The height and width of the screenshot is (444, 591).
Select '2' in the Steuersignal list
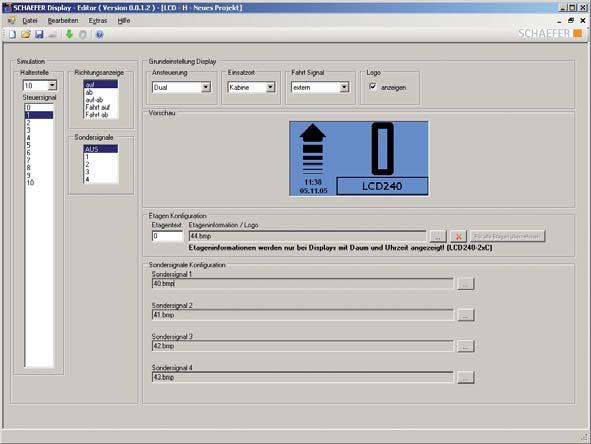tap(39, 123)
